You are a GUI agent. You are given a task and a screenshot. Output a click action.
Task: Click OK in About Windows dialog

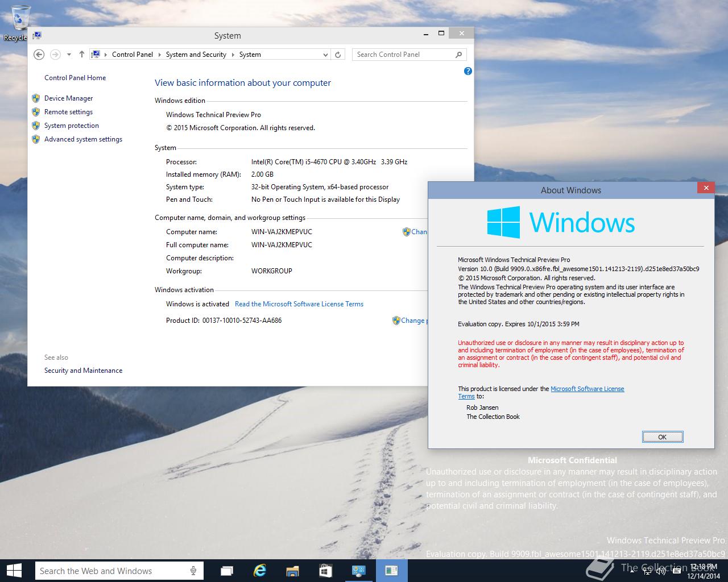click(663, 437)
